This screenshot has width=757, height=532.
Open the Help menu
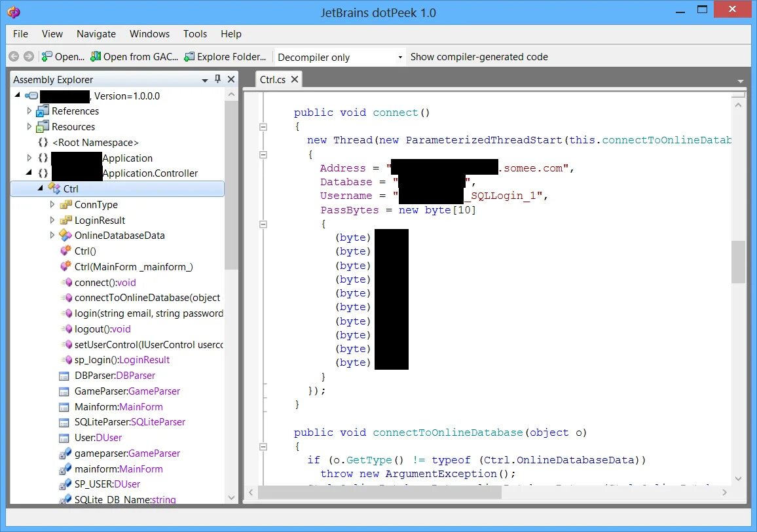[x=231, y=34]
